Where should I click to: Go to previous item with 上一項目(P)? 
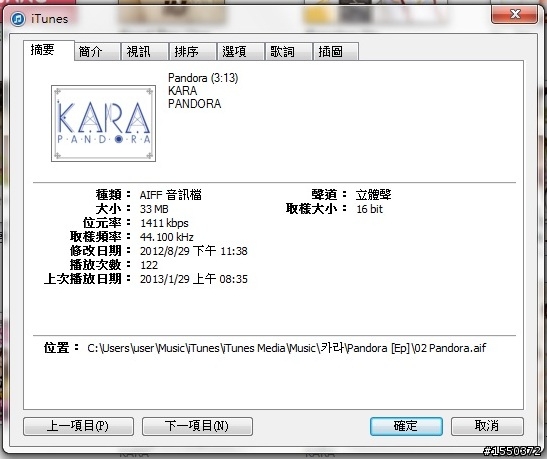coord(78,426)
